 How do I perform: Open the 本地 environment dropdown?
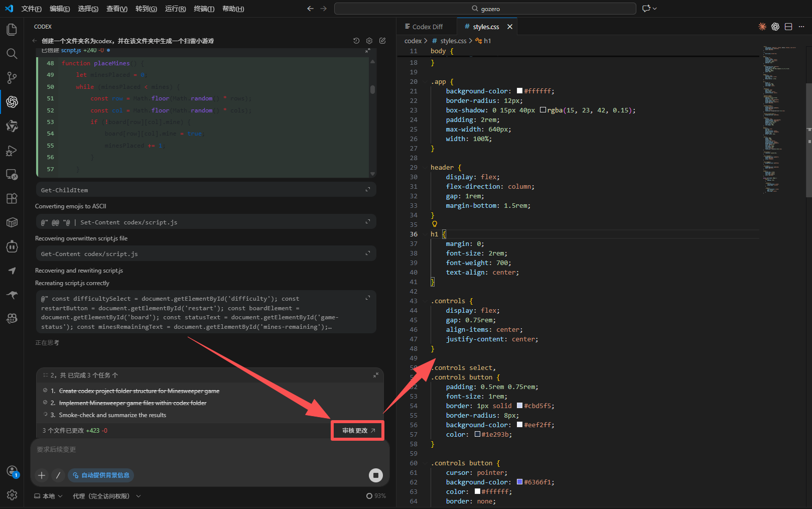48,496
